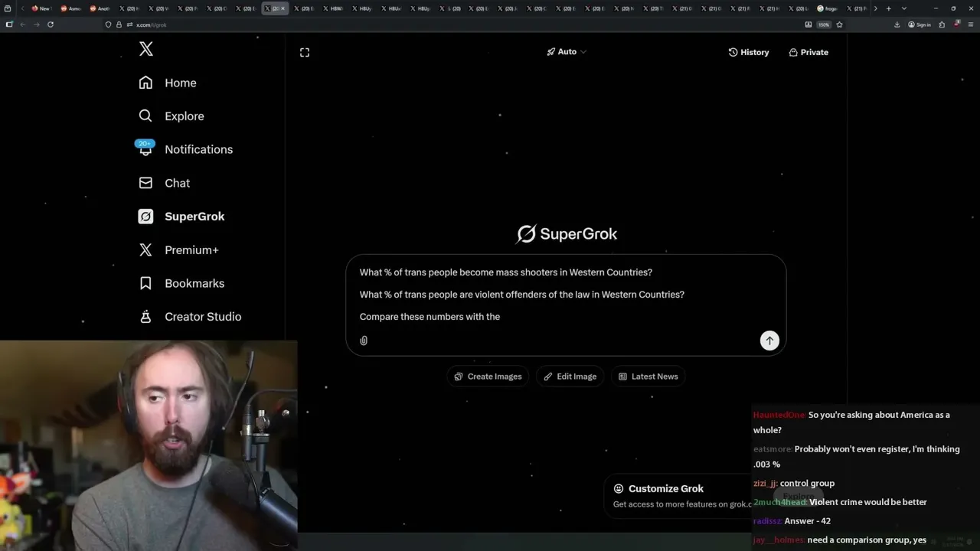The image size is (980, 551).
Task: Click the new tab plus button
Action: 888,8
